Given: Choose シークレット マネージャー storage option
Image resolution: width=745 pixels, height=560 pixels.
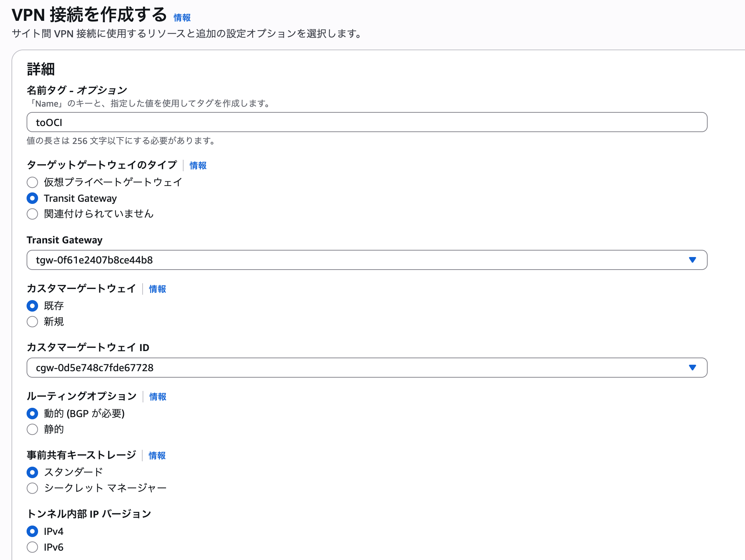Looking at the screenshot, I should 32,488.
